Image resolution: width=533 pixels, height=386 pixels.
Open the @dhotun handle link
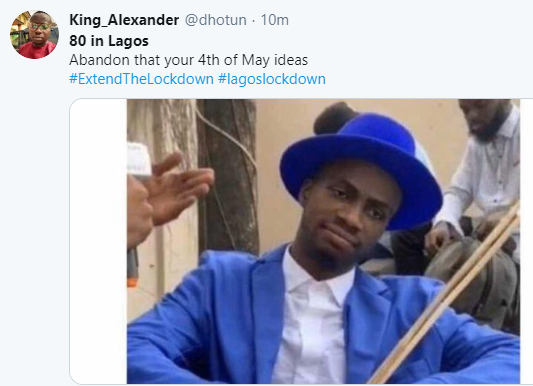pos(216,20)
